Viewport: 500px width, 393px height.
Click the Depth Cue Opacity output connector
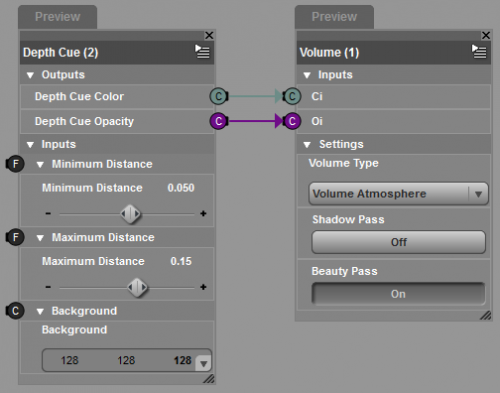219,121
